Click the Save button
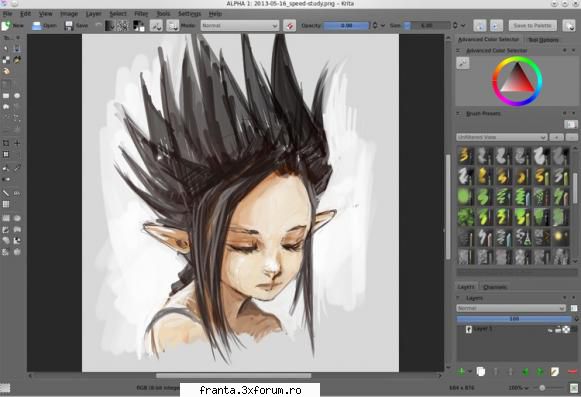 click(x=76, y=26)
